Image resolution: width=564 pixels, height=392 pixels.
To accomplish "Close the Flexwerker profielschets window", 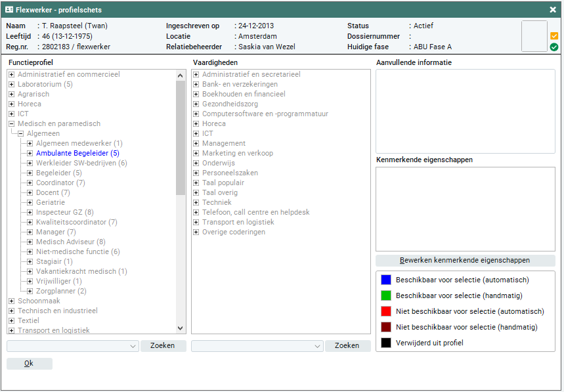I will coord(553,10).
